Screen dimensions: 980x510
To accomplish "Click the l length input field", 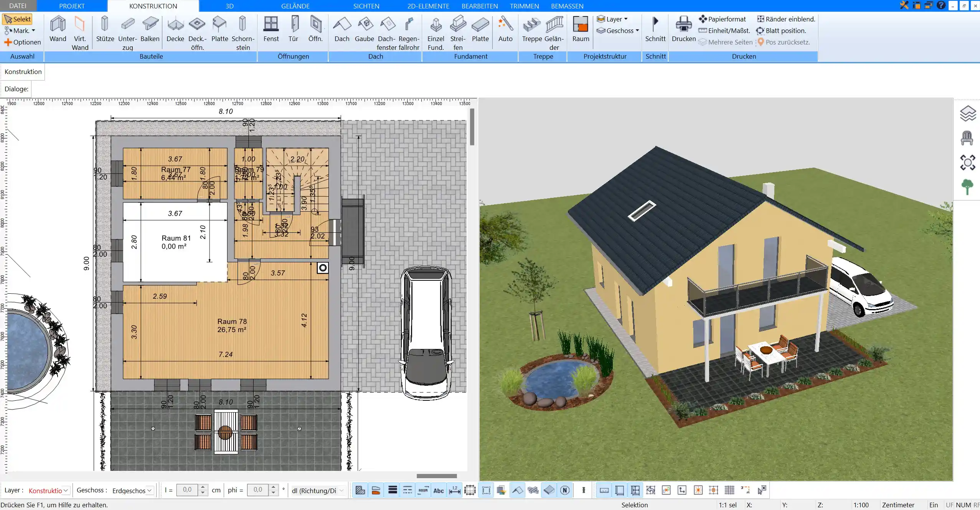I will pos(188,490).
